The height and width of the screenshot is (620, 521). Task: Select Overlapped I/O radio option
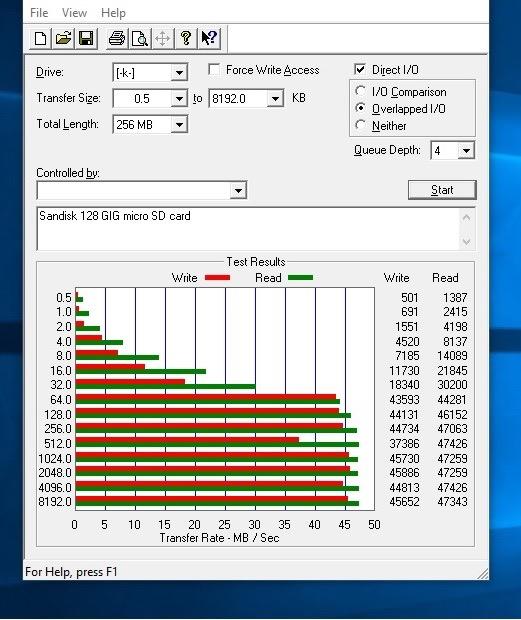(360, 108)
